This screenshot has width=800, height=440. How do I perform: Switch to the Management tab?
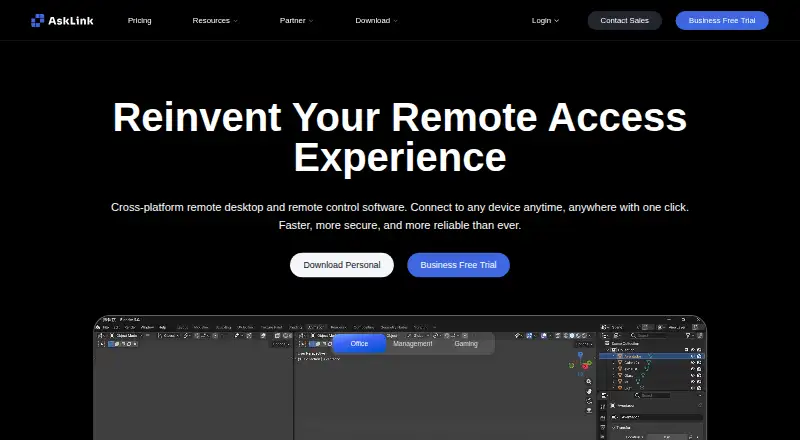(413, 344)
